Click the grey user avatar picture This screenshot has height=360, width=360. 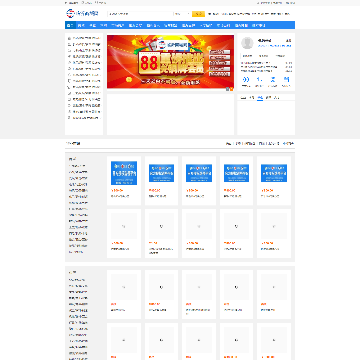[247, 43]
